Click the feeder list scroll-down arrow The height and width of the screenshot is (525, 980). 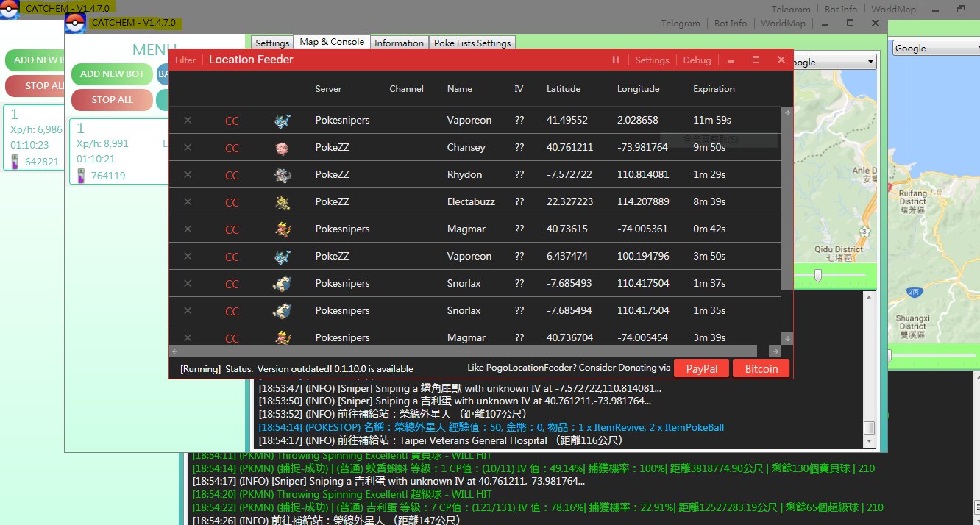click(787, 338)
